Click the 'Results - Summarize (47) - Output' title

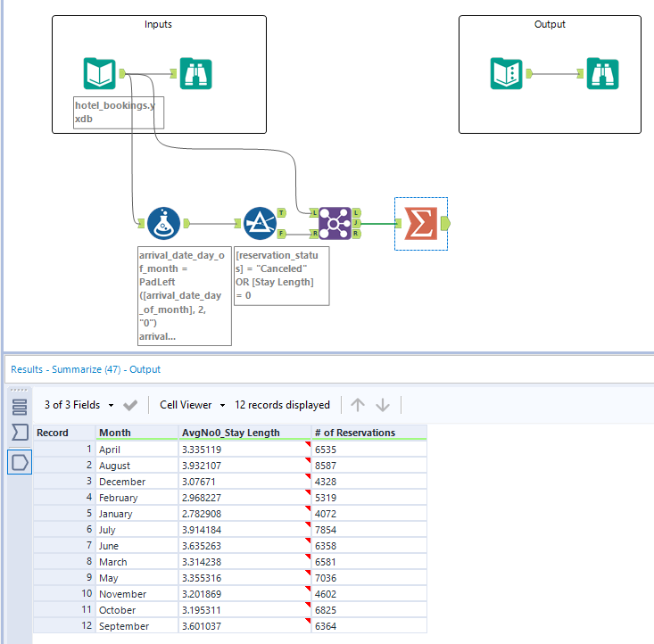(x=86, y=369)
